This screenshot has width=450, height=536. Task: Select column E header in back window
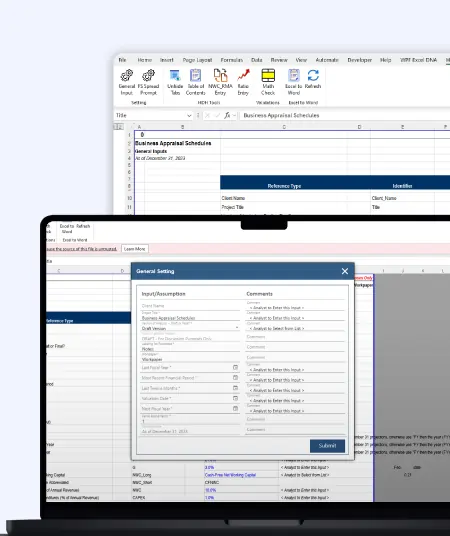click(x=402, y=127)
